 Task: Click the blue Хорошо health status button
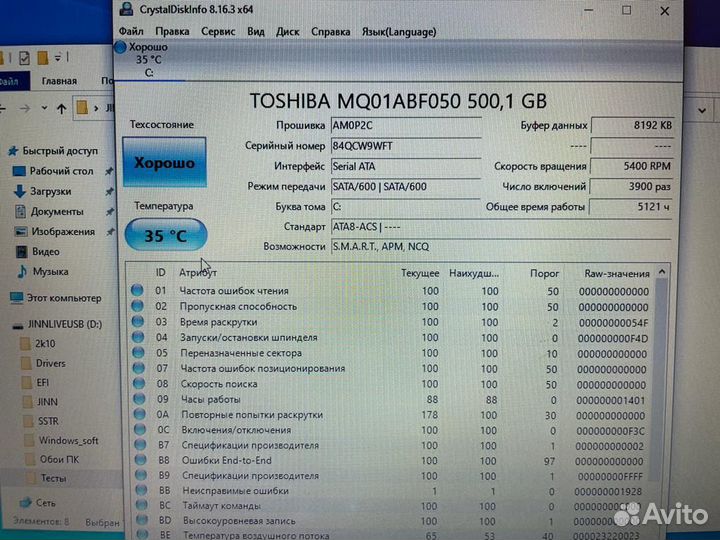(x=164, y=162)
